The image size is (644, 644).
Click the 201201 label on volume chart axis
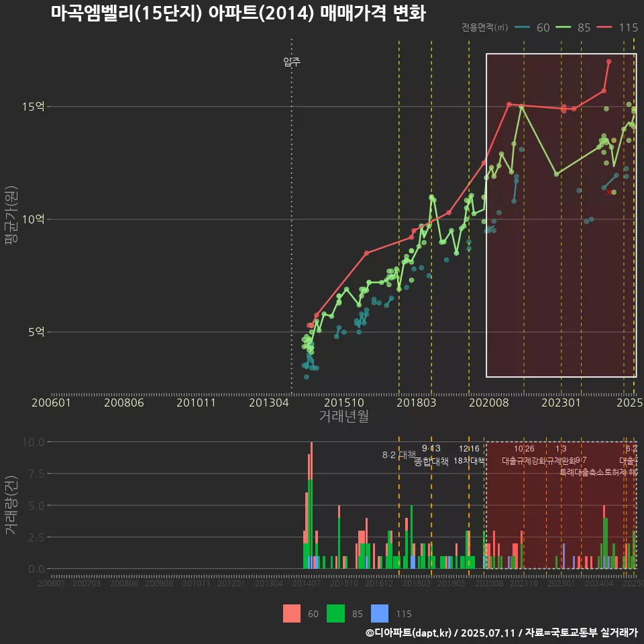tap(231, 583)
